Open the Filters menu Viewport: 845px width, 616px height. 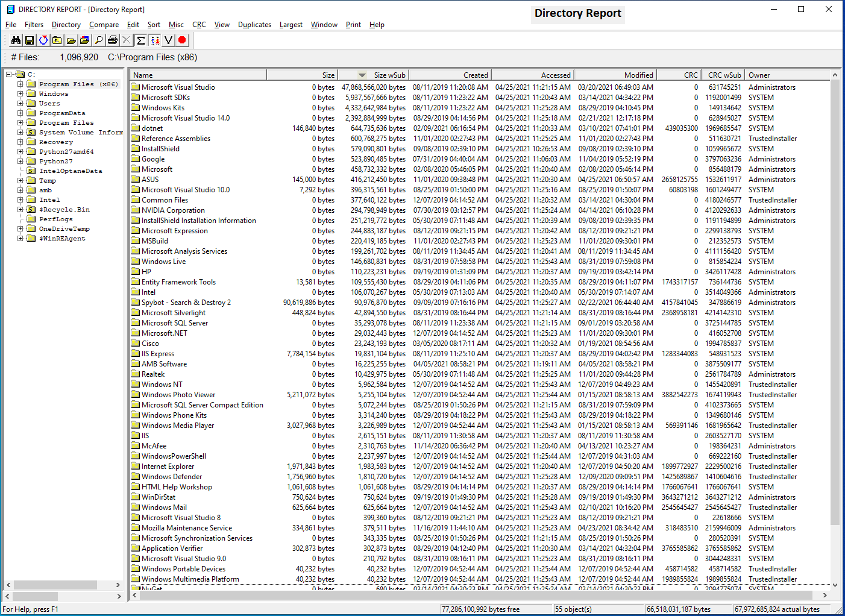pyautogui.click(x=34, y=25)
